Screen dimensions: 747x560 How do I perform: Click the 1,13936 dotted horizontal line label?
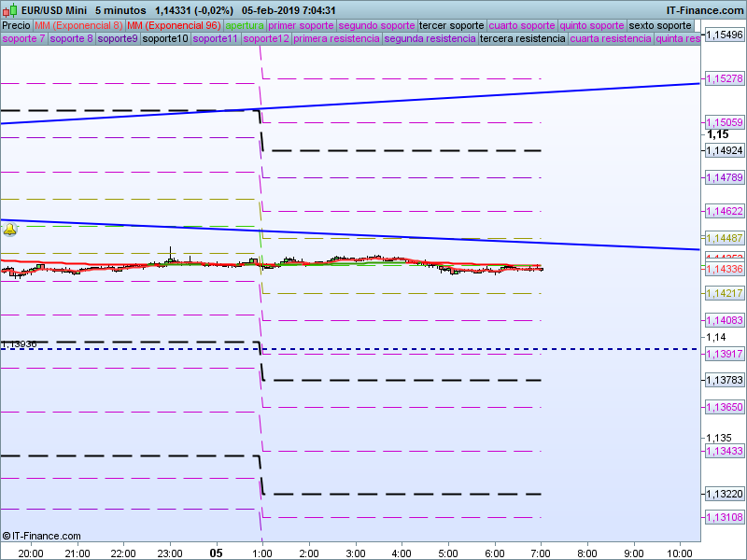20,344
